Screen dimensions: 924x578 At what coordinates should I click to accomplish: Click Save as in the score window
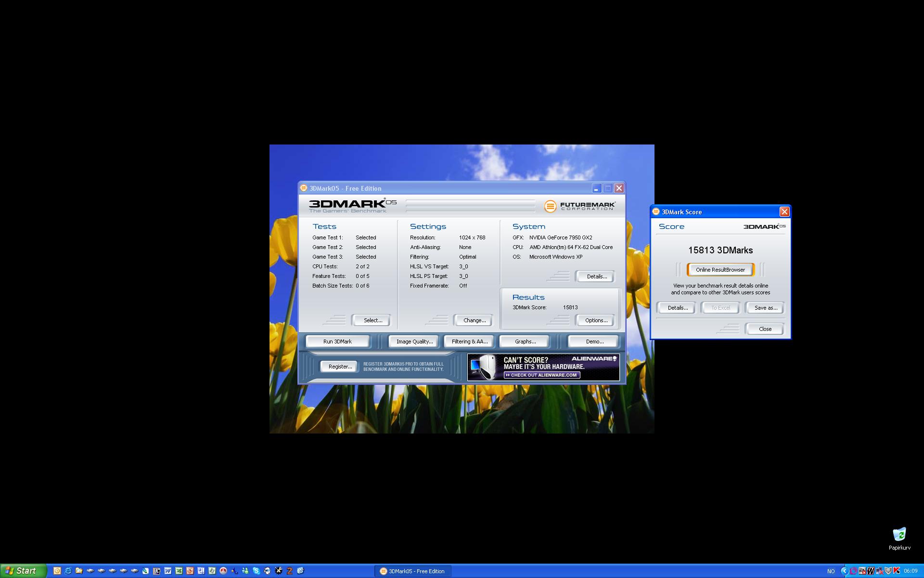pyautogui.click(x=765, y=308)
